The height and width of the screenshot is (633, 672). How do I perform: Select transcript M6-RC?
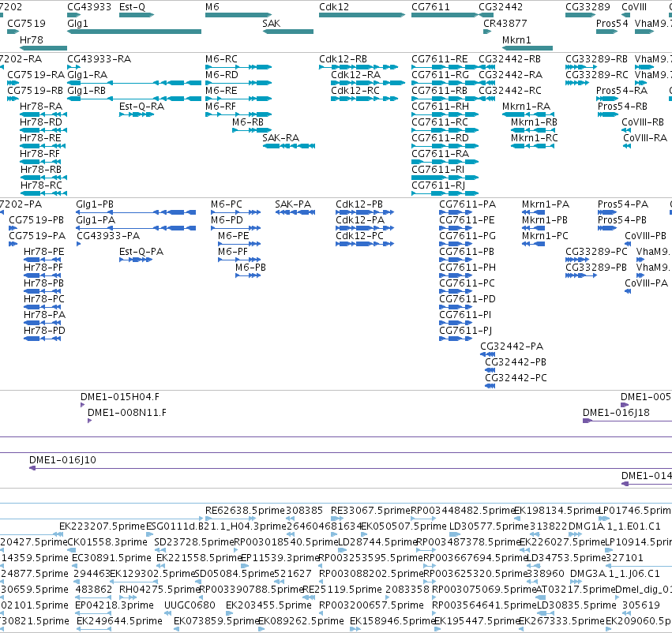221,58
